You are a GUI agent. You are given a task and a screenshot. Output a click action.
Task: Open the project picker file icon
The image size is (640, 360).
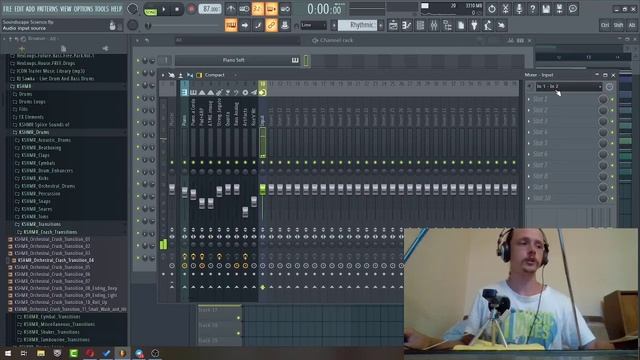coord(461,25)
